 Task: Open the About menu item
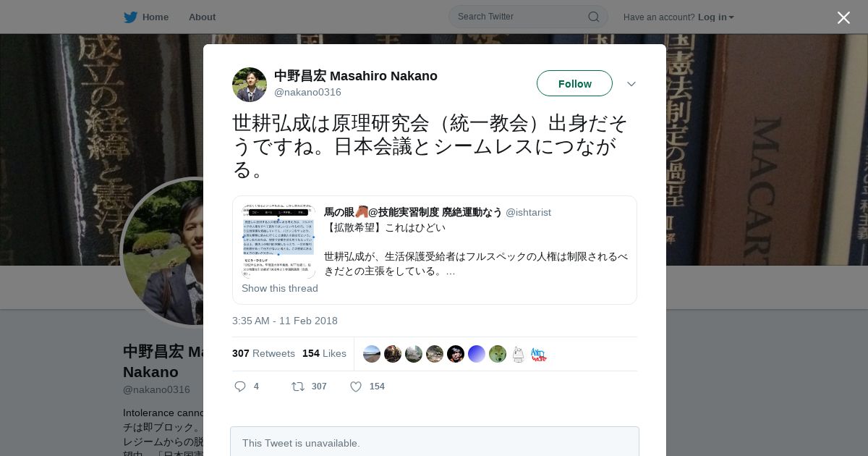coord(202,17)
